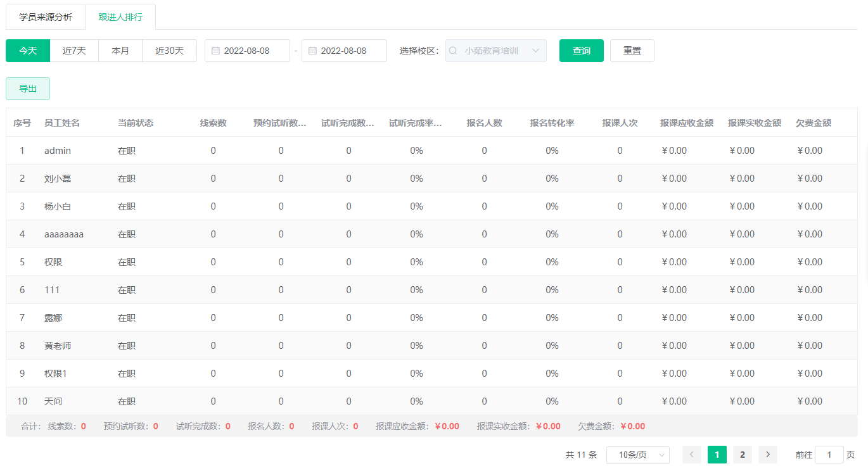Select the 今天 date range option
Image resolution: width=868 pixels, height=466 pixels.
[28, 51]
